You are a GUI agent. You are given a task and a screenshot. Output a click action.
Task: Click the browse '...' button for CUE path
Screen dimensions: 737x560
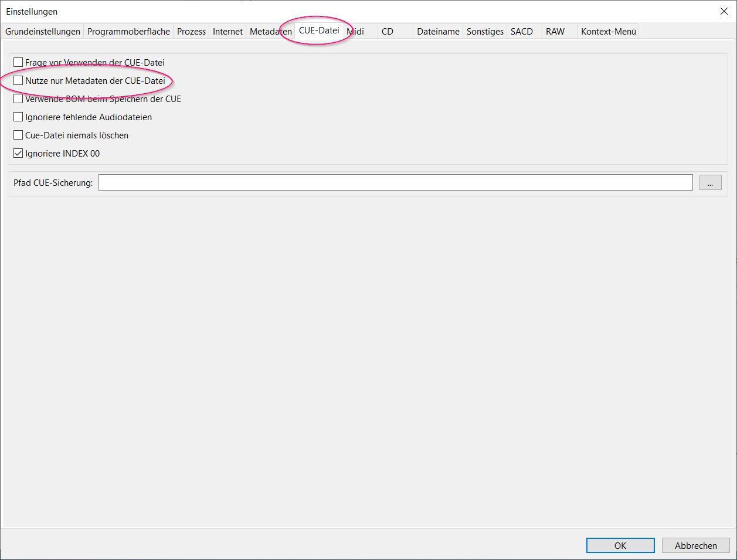(x=710, y=182)
